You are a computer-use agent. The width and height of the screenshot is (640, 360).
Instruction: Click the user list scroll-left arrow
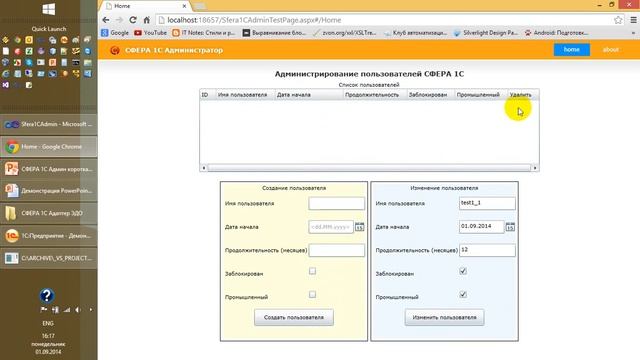(204, 168)
